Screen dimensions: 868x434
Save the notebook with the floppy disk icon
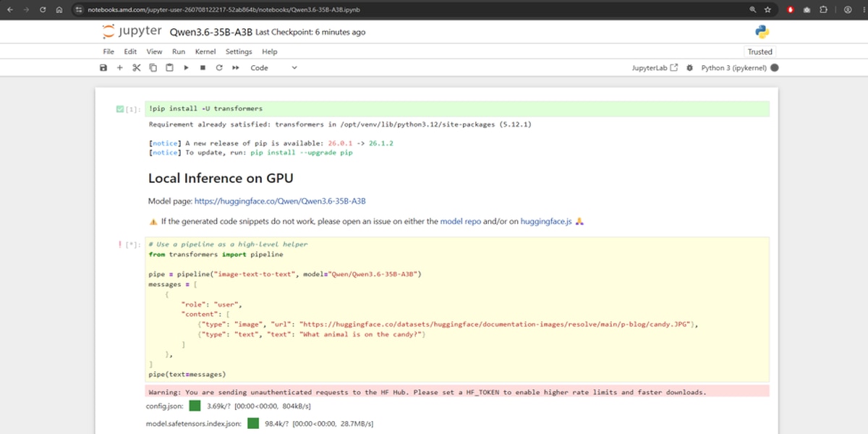click(x=103, y=68)
